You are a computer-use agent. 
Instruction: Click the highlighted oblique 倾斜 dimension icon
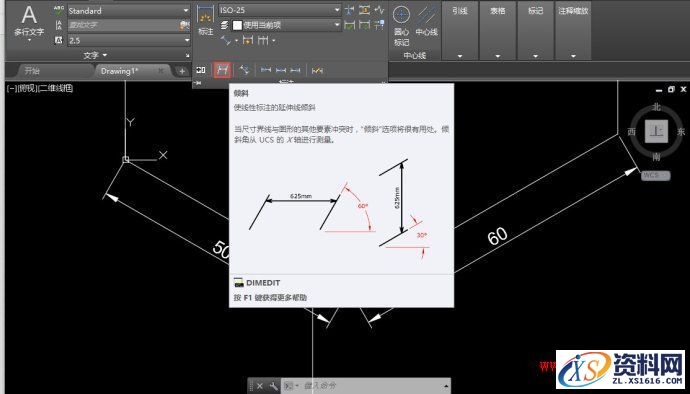point(222,70)
